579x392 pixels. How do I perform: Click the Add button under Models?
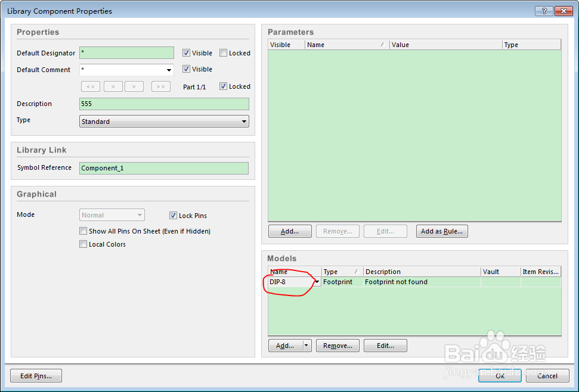286,346
